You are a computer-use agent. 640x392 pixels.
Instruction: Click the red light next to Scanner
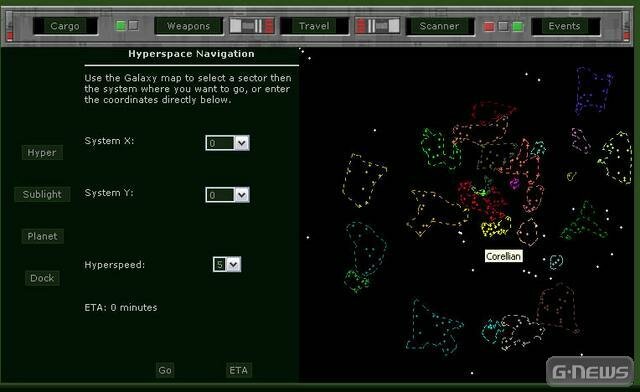tap(489, 27)
